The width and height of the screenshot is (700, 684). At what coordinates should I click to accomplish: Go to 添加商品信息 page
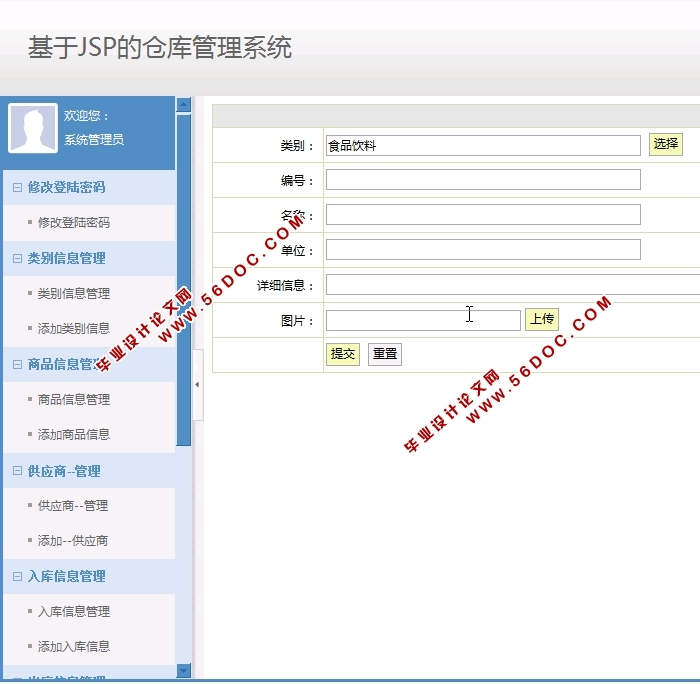[x=73, y=434]
